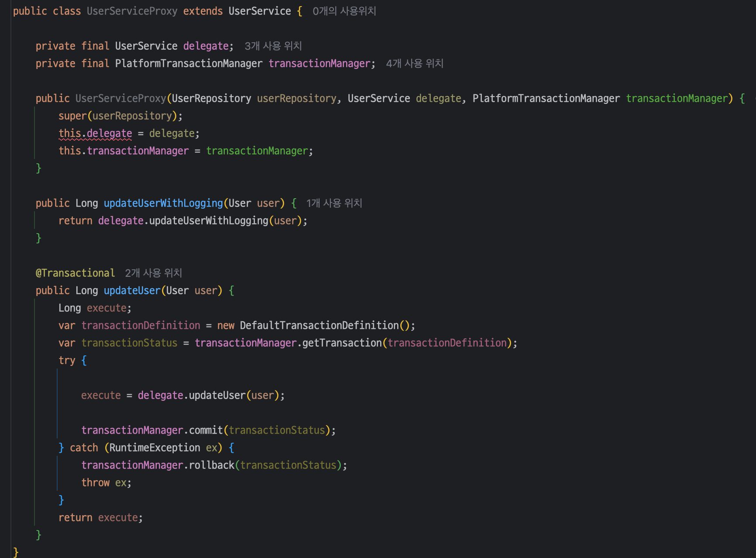Click delegate.updateUser(user) call in try block
756x558 pixels.
pyautogui.click(x=209, y=395)
